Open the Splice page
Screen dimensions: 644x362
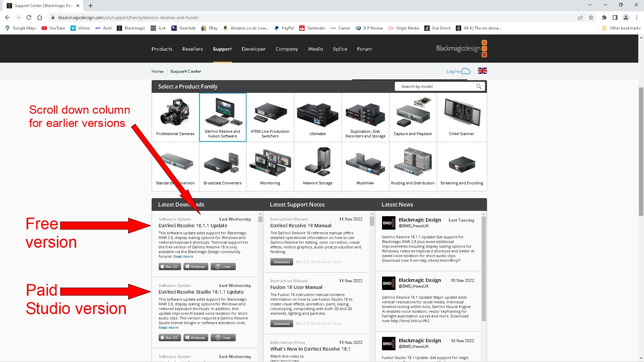340,49
